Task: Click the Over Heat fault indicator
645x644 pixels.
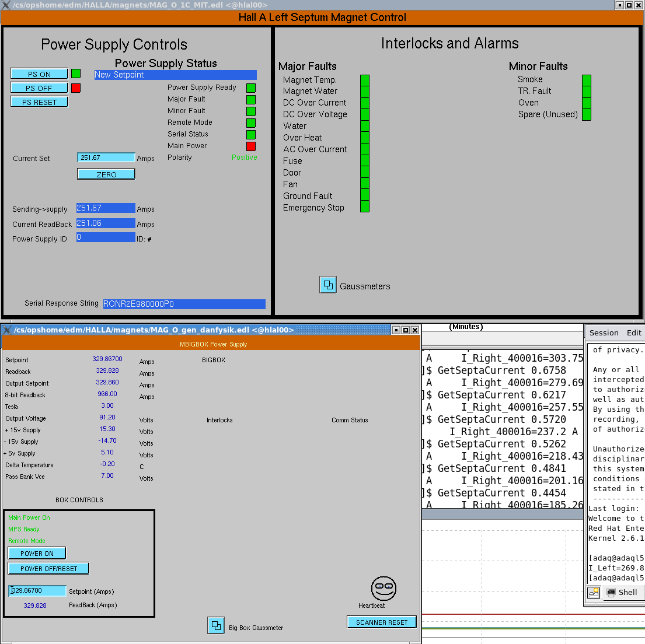Action: tap(364, 138)
